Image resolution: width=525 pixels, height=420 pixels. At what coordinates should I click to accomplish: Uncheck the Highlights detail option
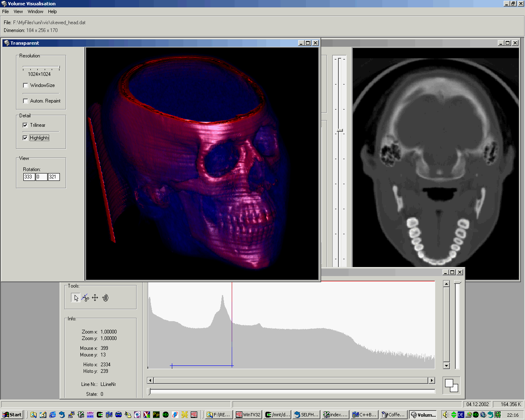click(x=25, y=138)
